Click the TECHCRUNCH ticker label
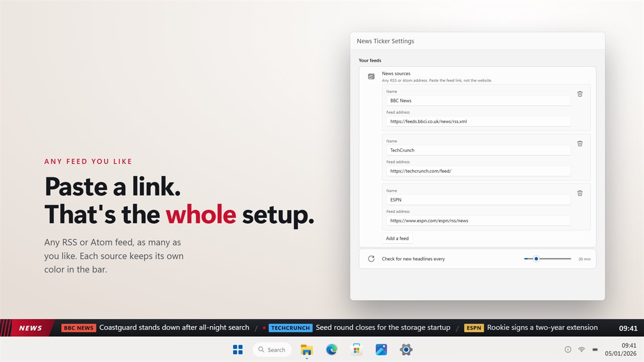Image resolution: width=644 pixels, height=362 pixels. pos(290,328)
